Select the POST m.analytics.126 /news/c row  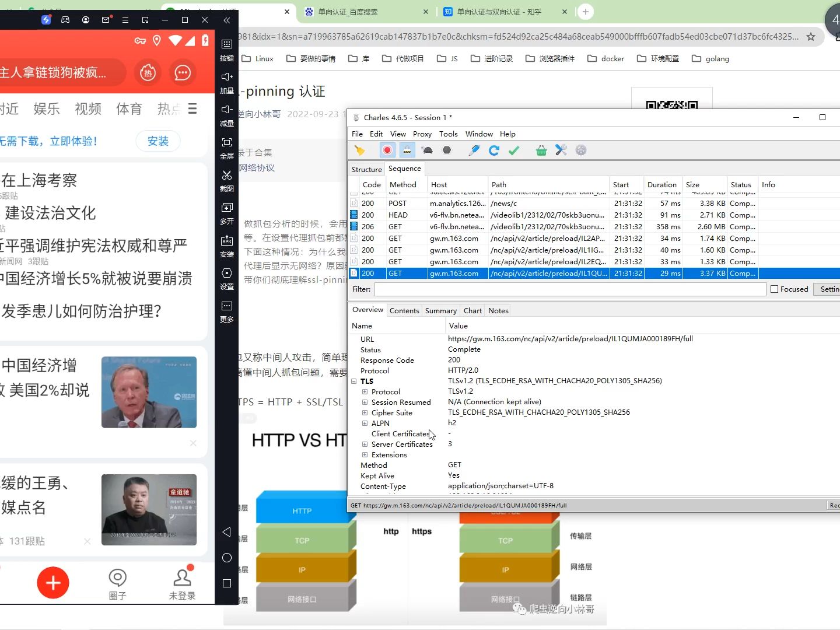594,204
